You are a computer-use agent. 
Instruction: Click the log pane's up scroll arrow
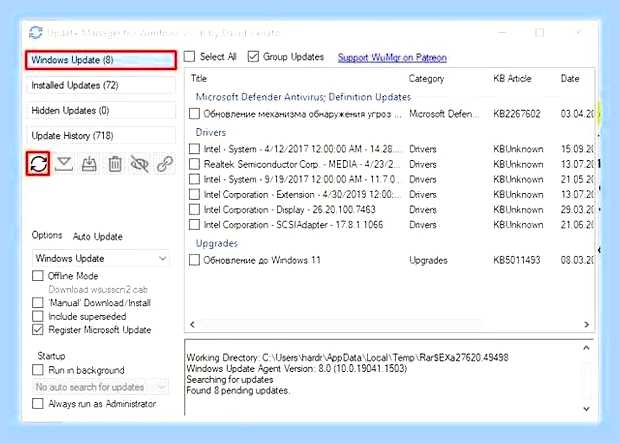click(x=586, y=348)
